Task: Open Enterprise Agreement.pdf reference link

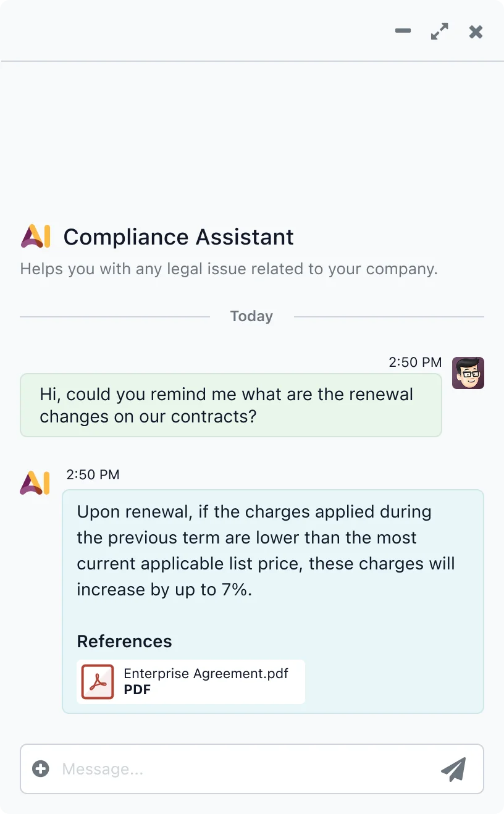Action: (x=206, y=673)
